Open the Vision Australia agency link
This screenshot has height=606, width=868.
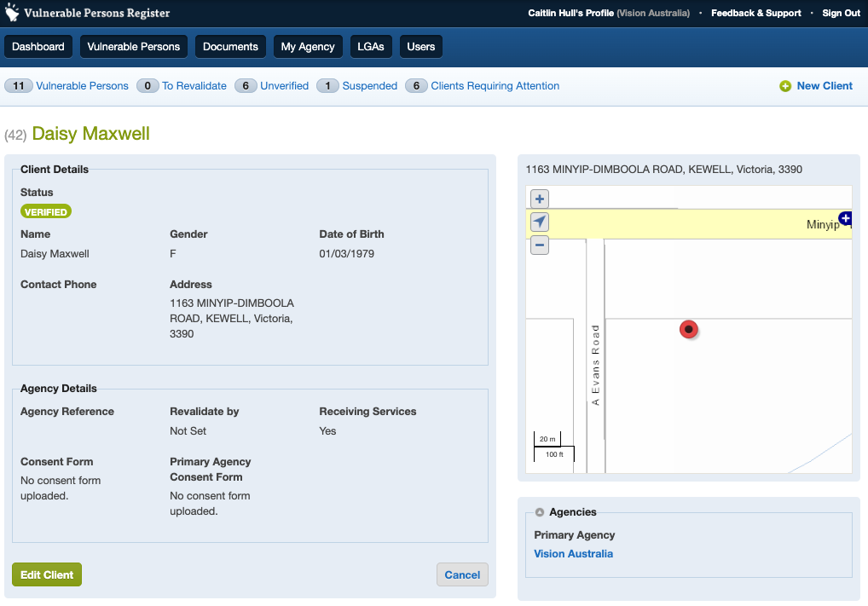[x=573, y=554]
